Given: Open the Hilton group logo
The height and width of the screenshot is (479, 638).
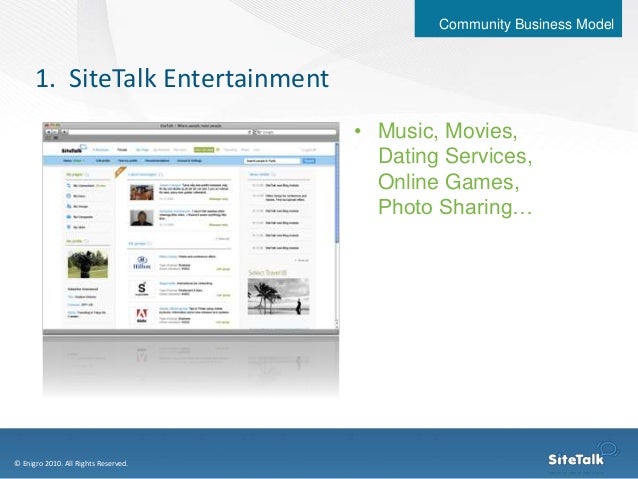Looking at the screenshot, I should 142,262.
